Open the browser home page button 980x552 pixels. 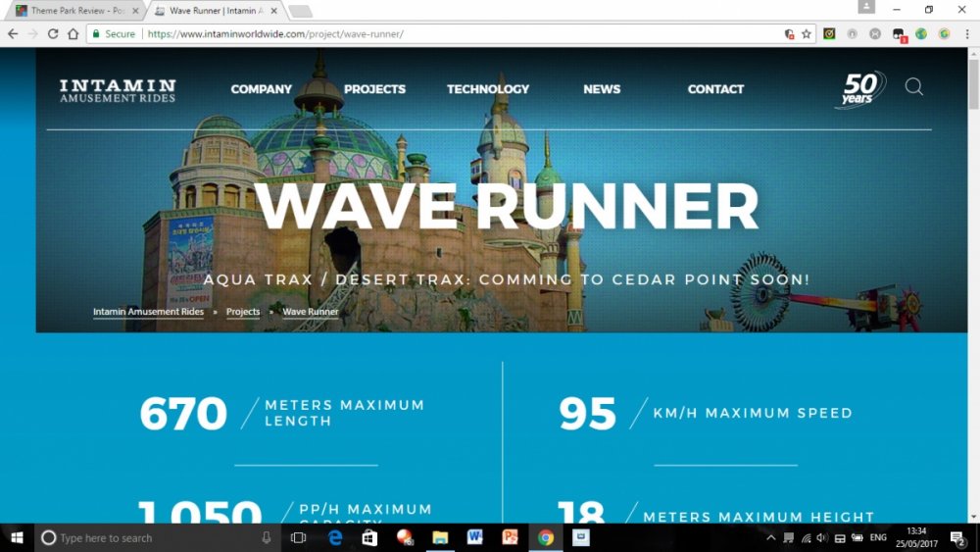pyautogui.click(x=73, y=33)
